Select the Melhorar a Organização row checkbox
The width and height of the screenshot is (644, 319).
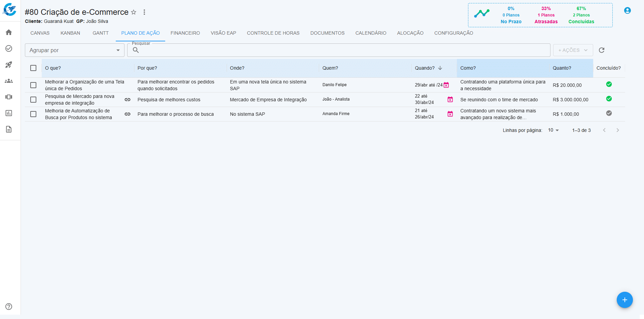tap(33, 85)
